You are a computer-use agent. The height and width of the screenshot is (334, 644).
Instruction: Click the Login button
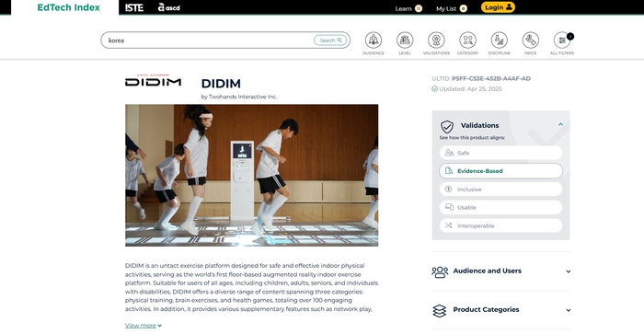tap(498, 7)
